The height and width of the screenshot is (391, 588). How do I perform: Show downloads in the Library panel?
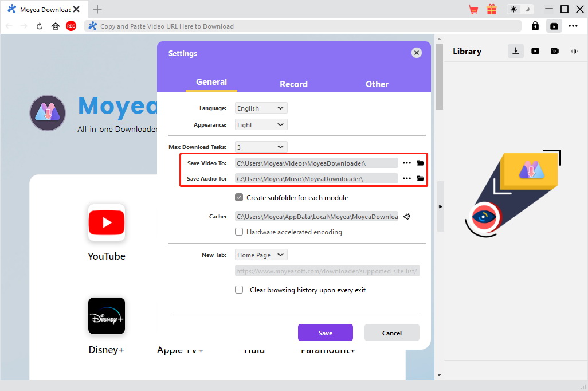pos(516,51)
